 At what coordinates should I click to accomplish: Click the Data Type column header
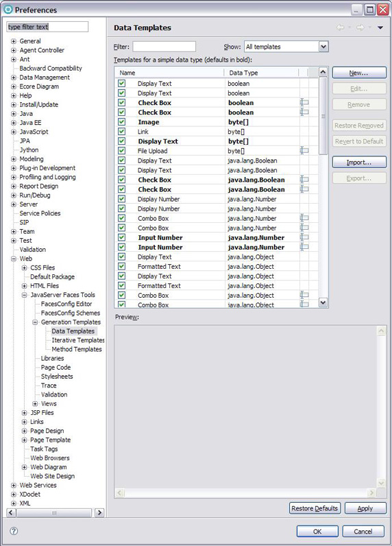[262, 73]
